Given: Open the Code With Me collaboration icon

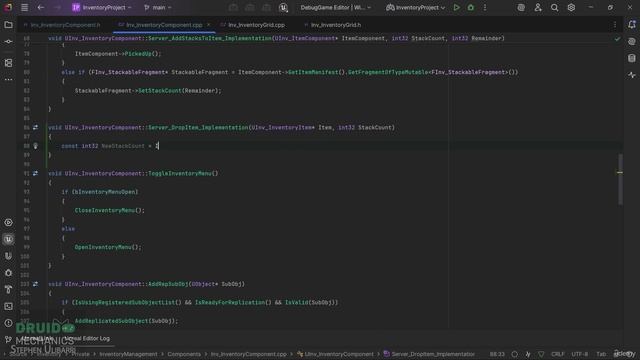Looking at the screenshot, I should (x=538, y=7).
